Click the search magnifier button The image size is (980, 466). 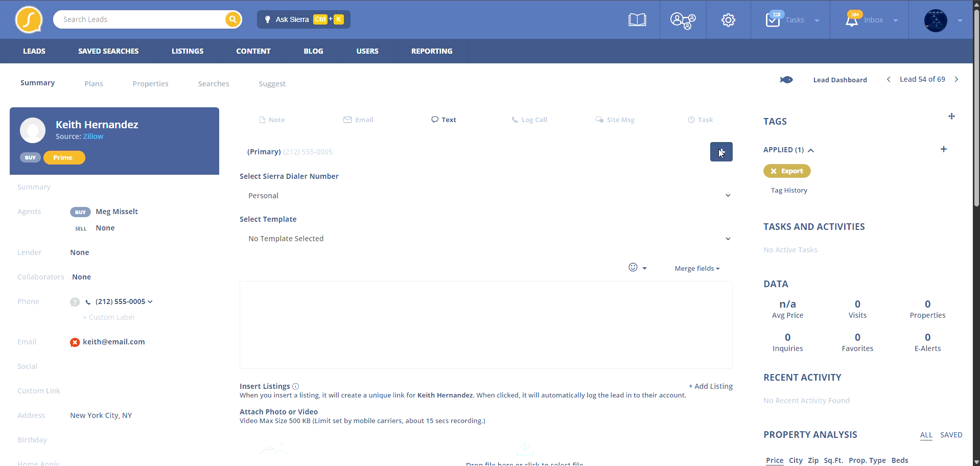coord(232,19)
